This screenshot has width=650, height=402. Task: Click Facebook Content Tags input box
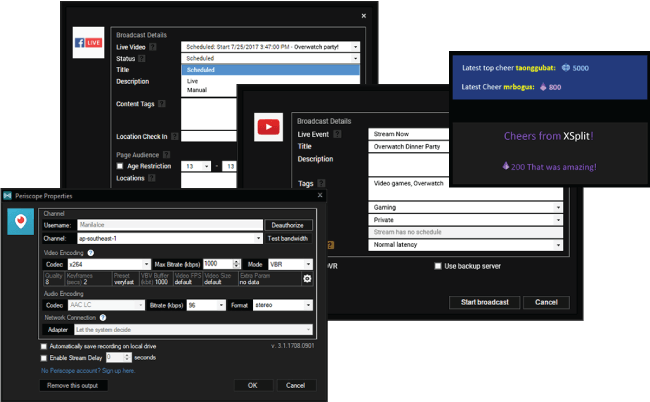click(209, 114)
